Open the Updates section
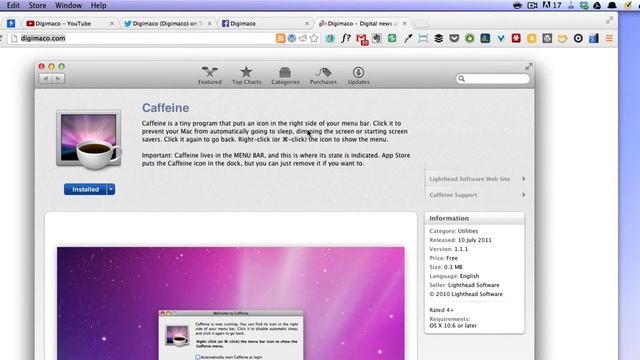Screen dimensions: 640x360 tap(358, 76)
